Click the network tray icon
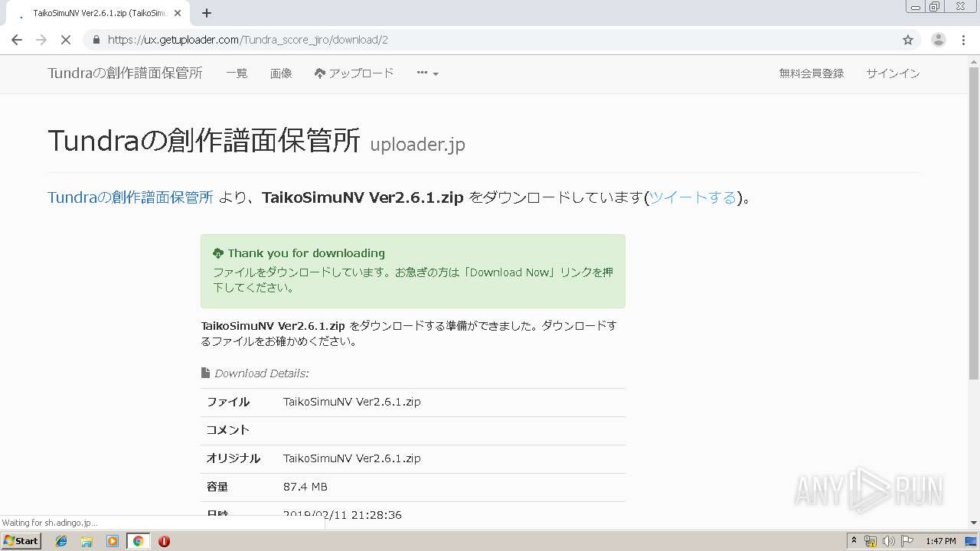Screen dimensions: 980x551 pyautogui.click(x=871, y=541)
